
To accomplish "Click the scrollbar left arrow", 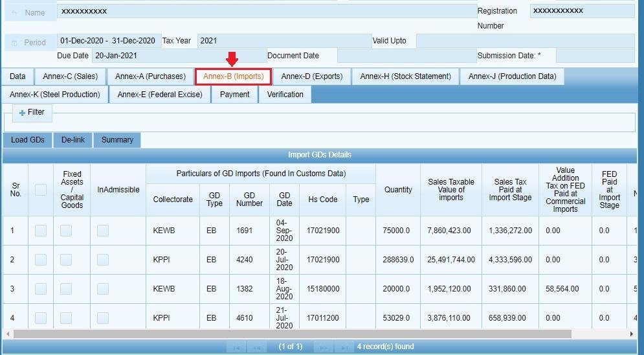I will point(7,334).
